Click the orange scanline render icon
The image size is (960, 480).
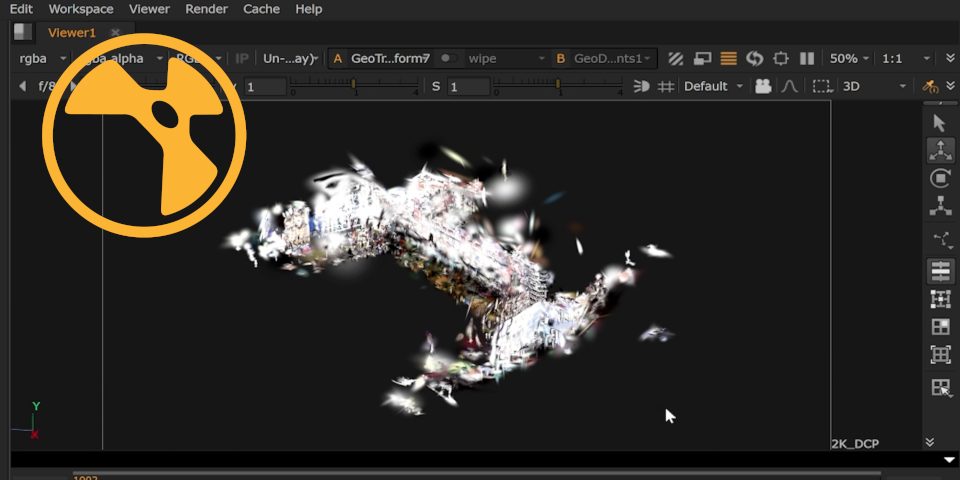[729, 59]
